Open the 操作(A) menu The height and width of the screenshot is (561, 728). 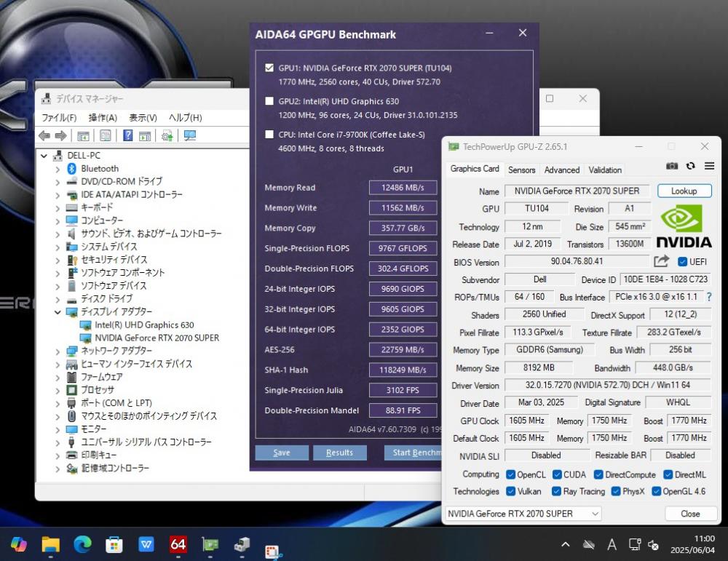(x=103, y=117)
